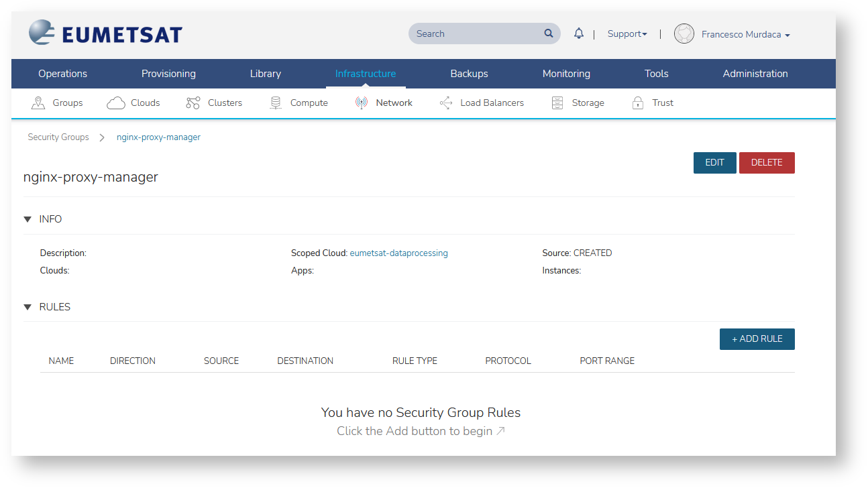
Task: Click the search magnifier icon
Action: 549,34
